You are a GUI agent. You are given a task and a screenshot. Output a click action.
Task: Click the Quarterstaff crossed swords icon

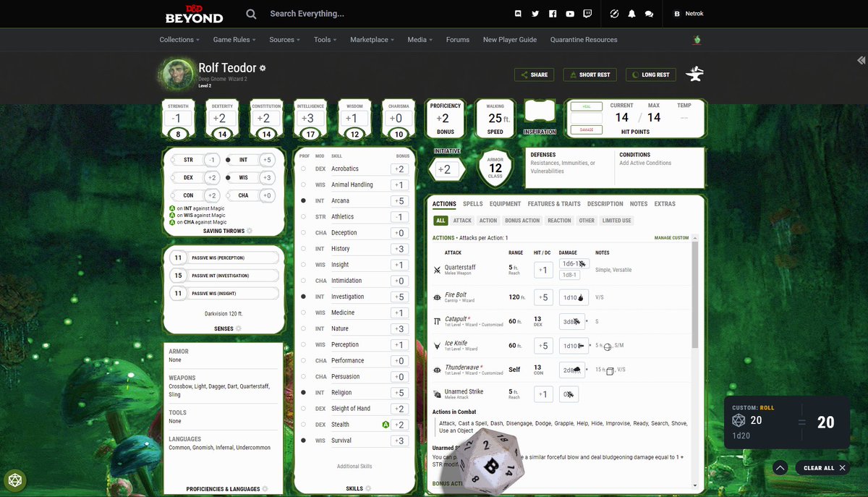[x=437, y=271]
